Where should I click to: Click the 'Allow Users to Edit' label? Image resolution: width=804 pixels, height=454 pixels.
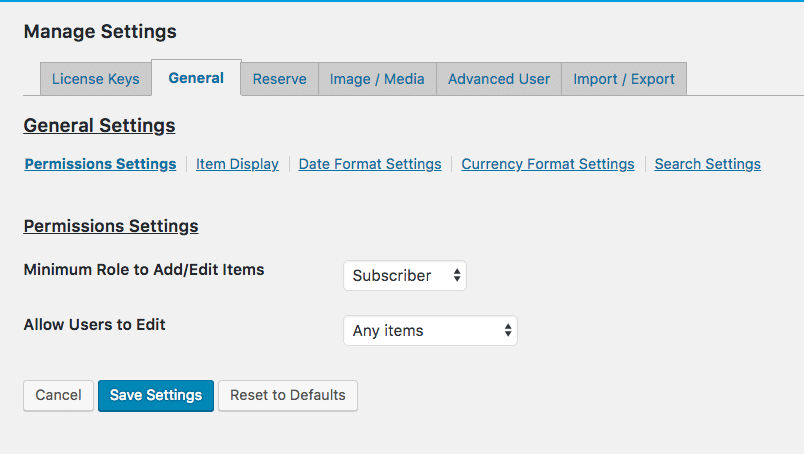(95, 324)
